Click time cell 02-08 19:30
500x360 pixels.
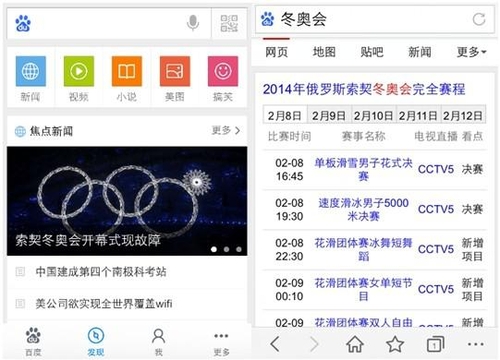tap(290, 209)
